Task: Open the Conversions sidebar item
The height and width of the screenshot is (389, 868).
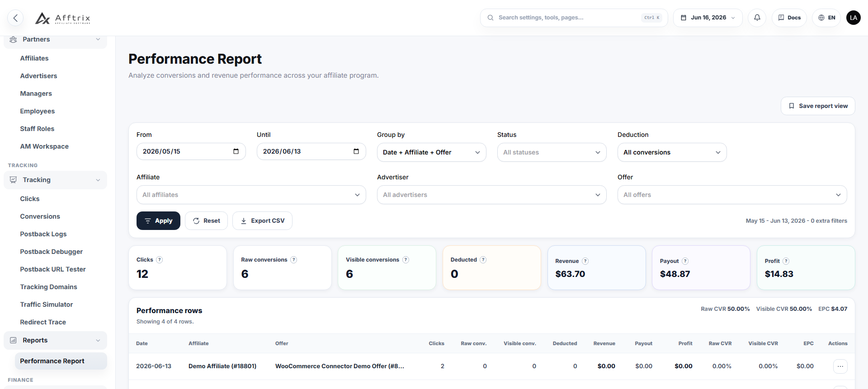Action: click(40, 216)
